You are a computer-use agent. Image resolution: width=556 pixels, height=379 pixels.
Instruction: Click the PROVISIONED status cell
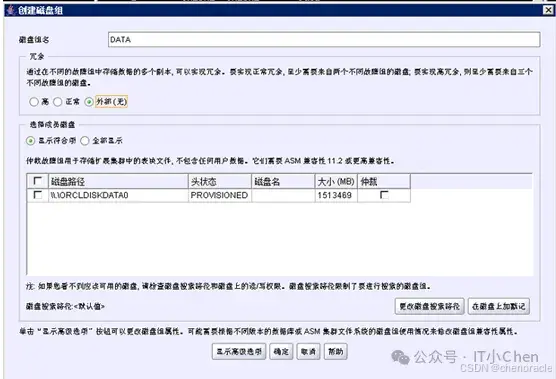tap(220, 195)
